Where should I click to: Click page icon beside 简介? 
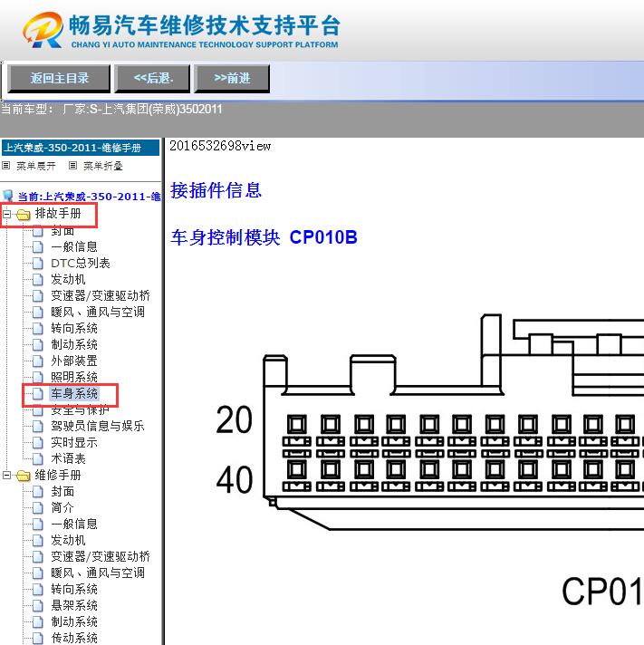pos(37,508)
